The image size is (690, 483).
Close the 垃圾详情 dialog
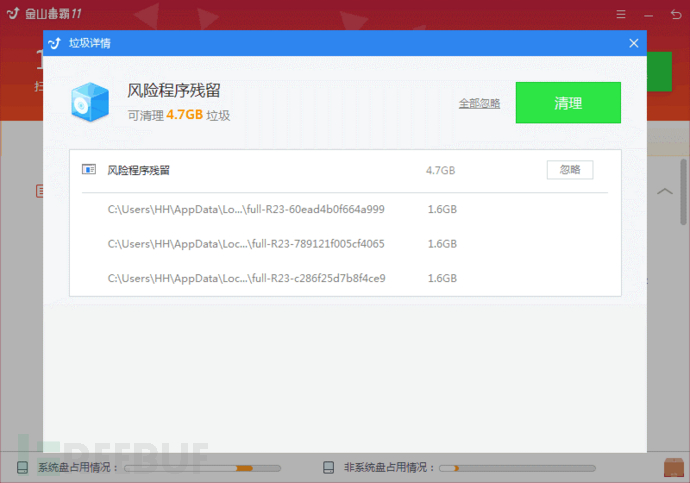(634, 43)
